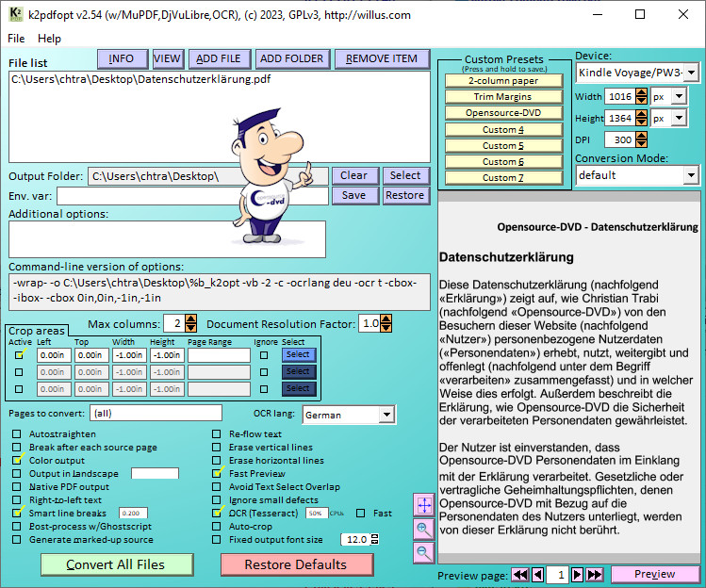Open the File menu

click(16, 39)
